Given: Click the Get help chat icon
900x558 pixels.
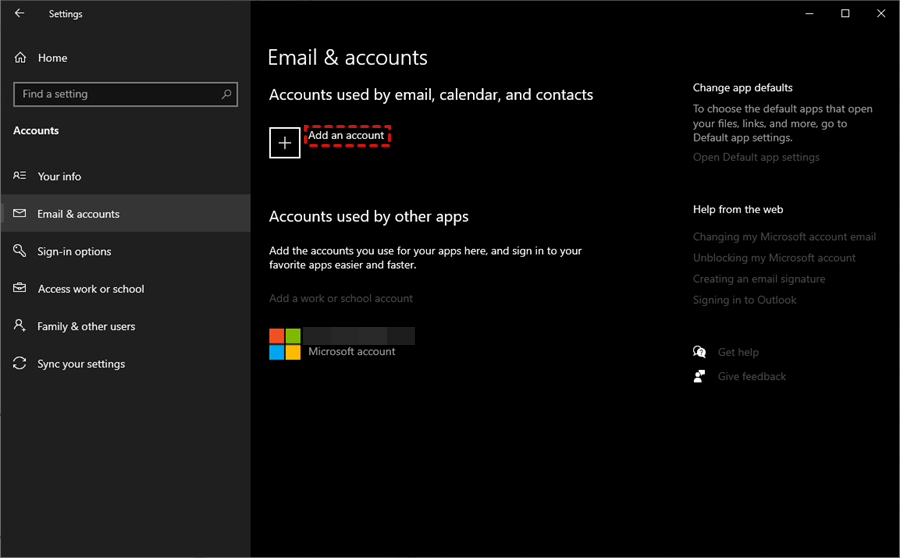Looking at the screenshot, I should tap(700, 352).
